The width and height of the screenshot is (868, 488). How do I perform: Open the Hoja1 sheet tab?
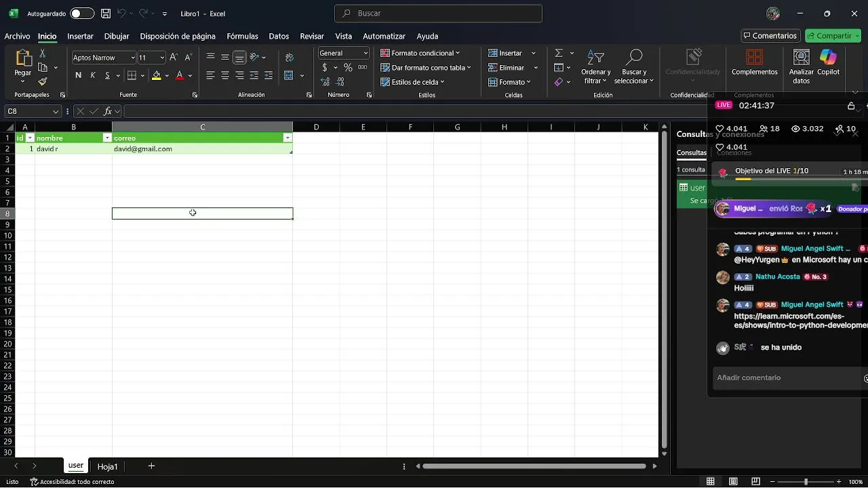pos(107,466)
